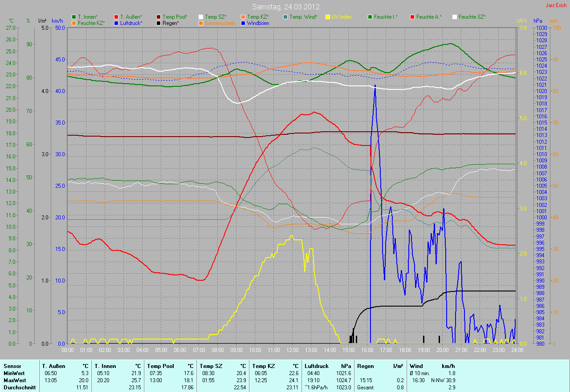Screen dimensions: 570x392
Task: Click the Temp Pool average value '17.86'
Action: pos(187,388)
